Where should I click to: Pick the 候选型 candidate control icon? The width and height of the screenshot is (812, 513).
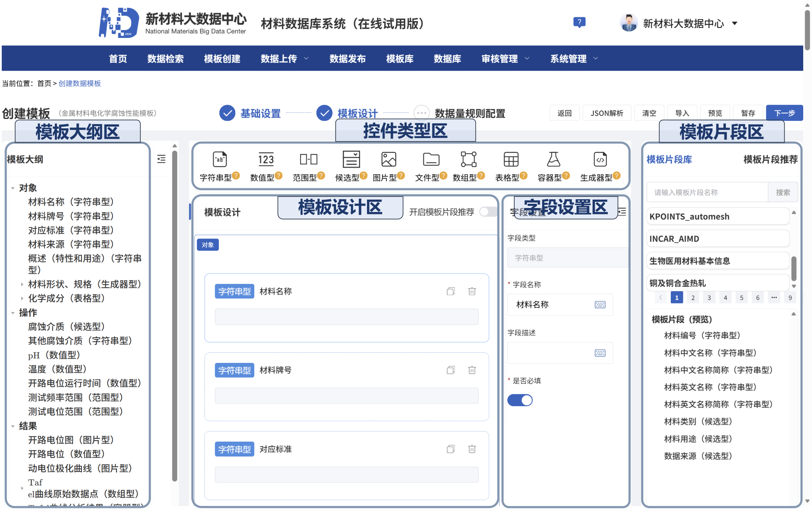(351, 160)
